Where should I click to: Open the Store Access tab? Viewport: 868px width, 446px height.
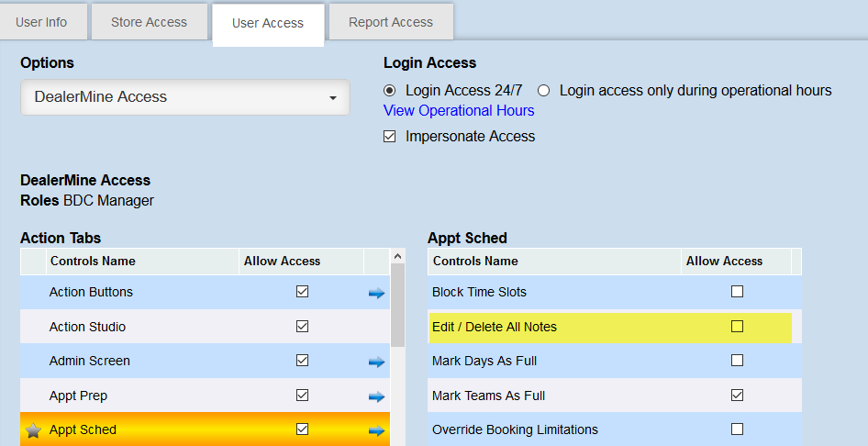149,22
